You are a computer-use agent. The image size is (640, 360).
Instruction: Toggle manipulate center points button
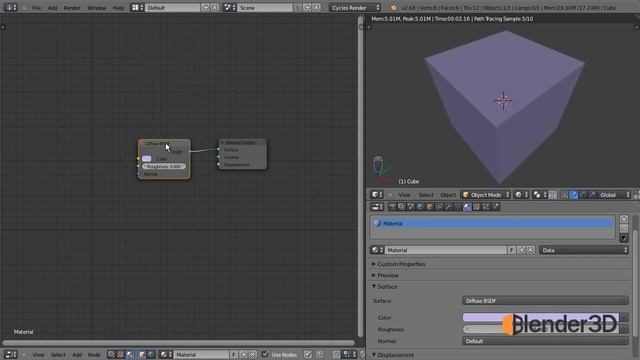pyautogui.click(x=553, y=195)
